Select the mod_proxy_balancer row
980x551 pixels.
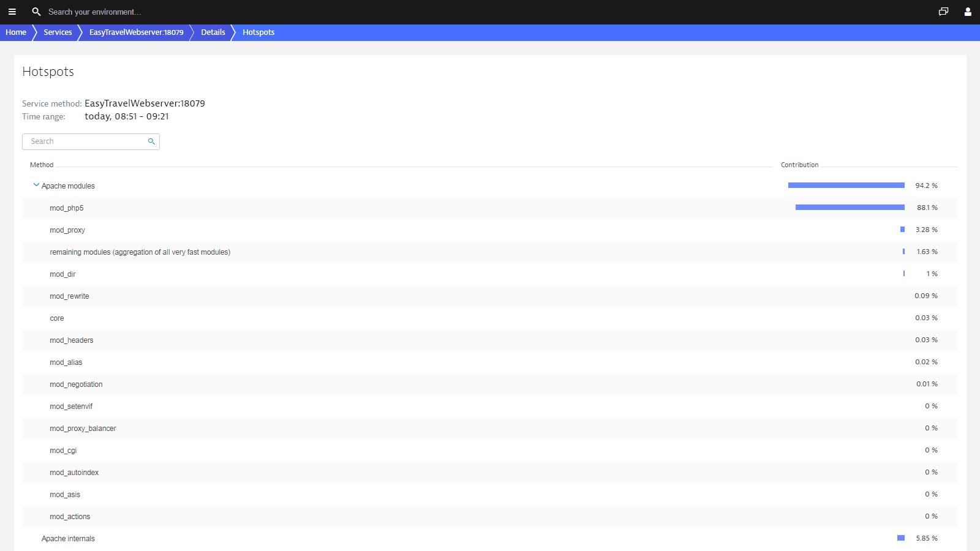pyautogui.click(x=490, y=428)
